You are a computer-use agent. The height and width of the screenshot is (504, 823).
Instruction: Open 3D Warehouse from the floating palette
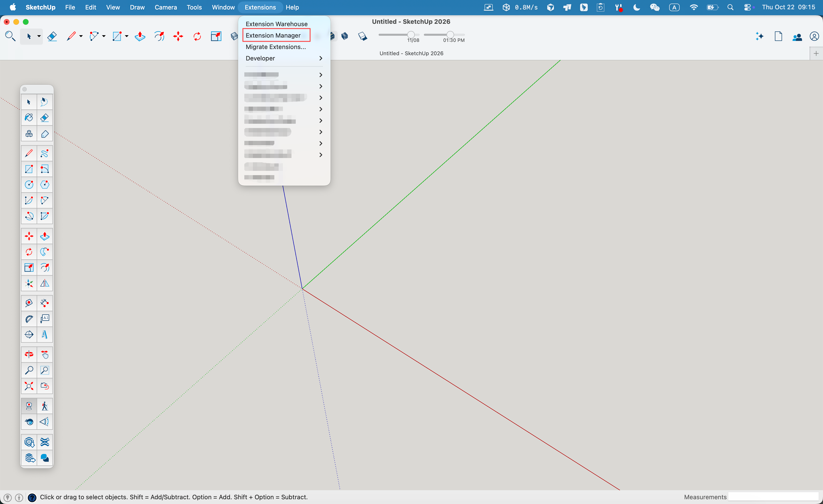(x=29, y=442)
